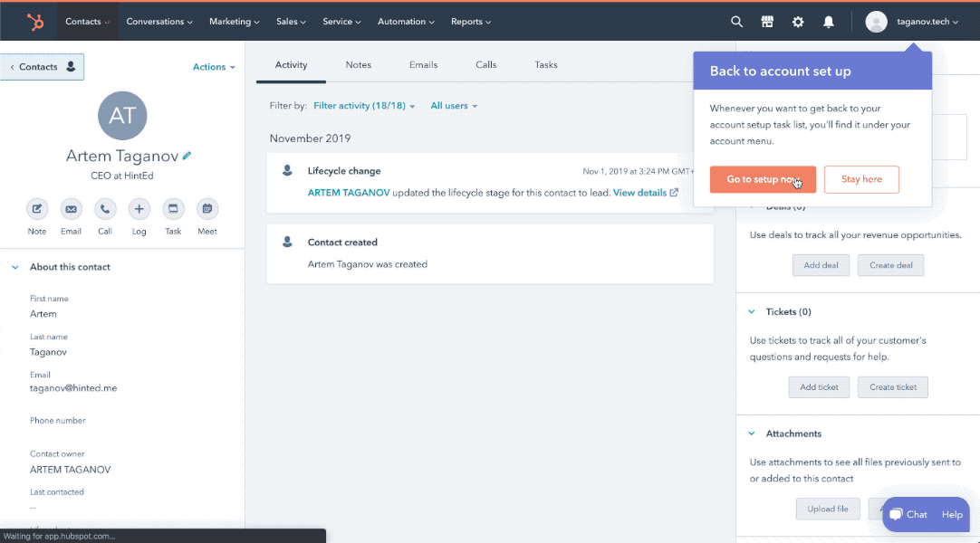980x543 pixels.
Task: Click the Add deal button
Action: [821, 265]
